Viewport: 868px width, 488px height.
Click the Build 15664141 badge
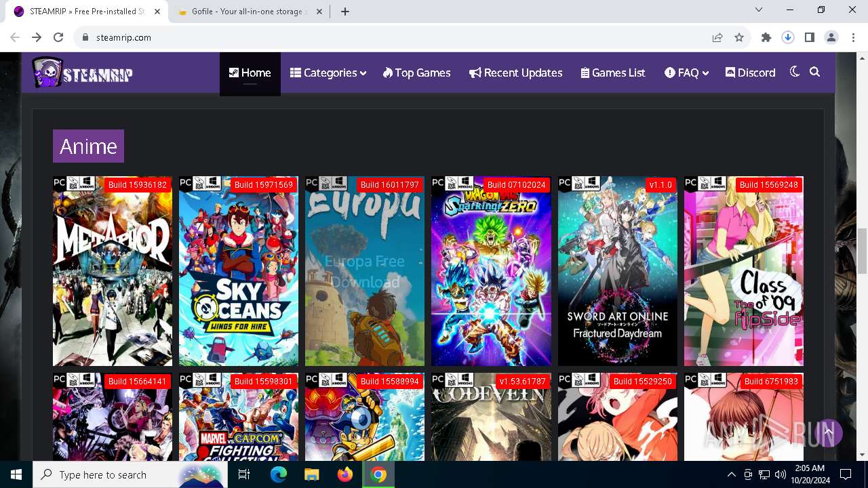138,382
